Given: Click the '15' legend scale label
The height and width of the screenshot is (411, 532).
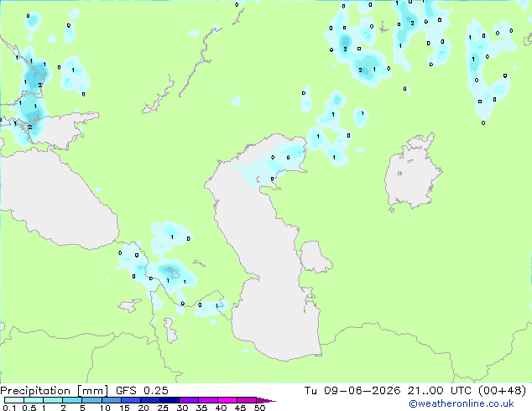Looking at the screenshot, I should click(x=124, y=408).
